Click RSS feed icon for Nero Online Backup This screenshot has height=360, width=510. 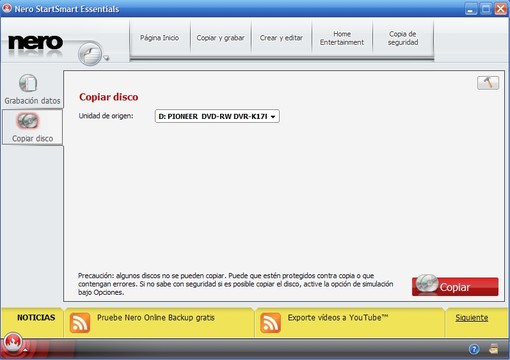(x=80, y=323)
